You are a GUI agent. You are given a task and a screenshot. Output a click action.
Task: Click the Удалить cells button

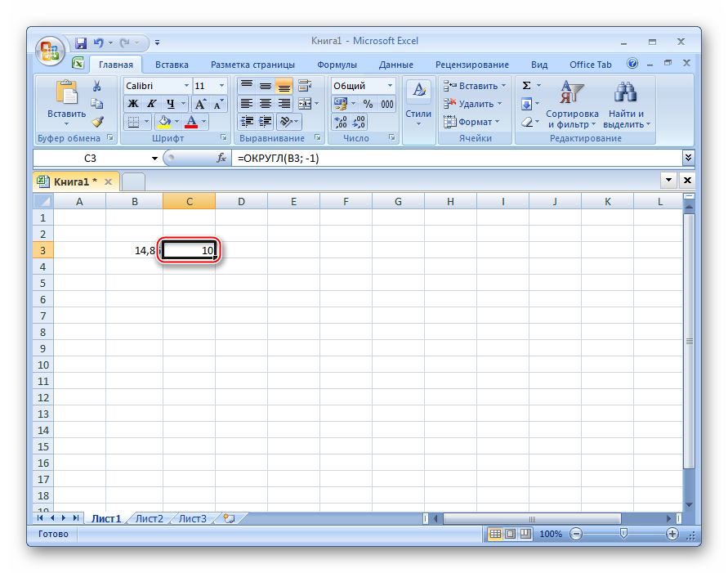(x=475, y=104)
